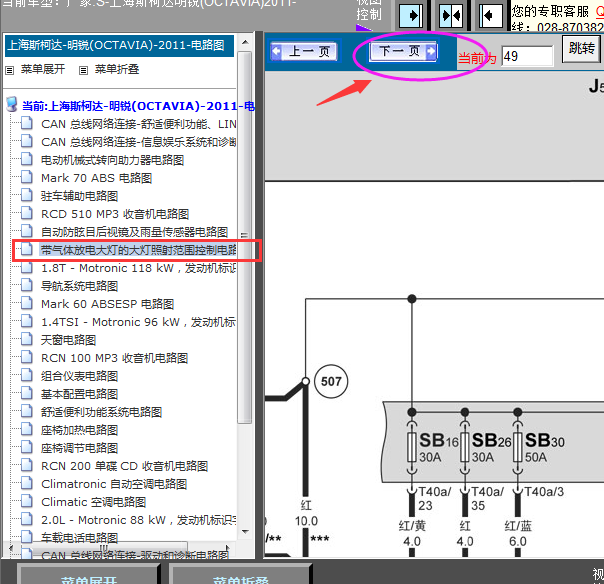Go to previous page with 上一页 button

(x=304, y=51)
